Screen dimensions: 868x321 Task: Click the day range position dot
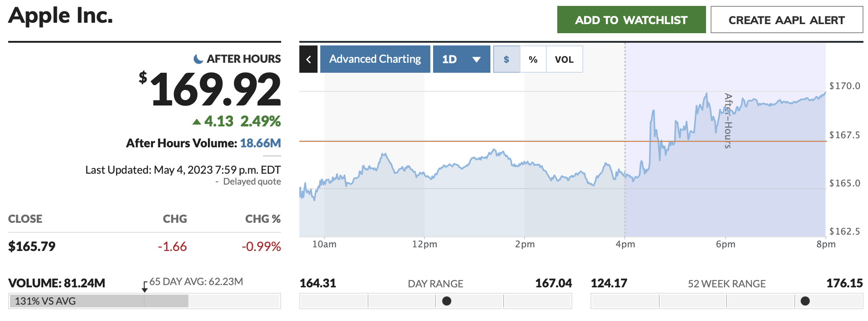[447, 301]
